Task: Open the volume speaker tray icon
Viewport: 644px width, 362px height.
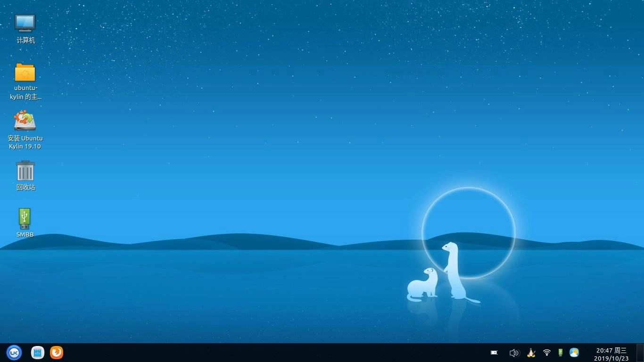Action: 514,353
